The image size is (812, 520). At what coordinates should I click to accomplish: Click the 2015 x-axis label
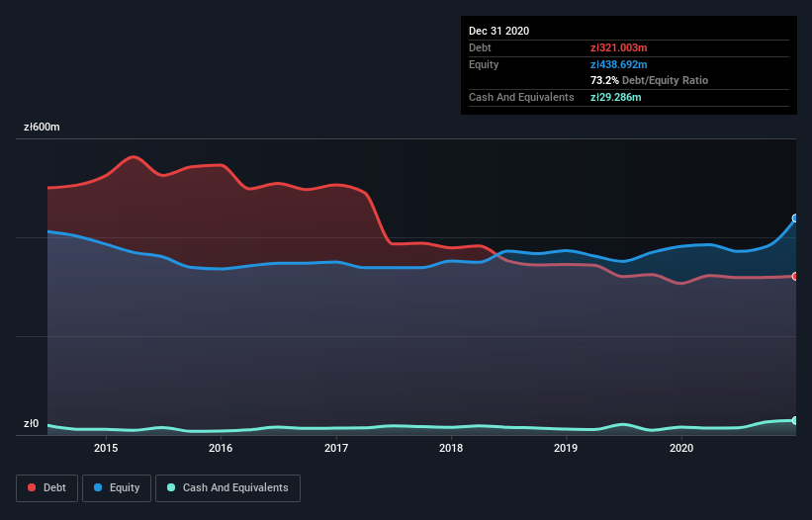click(x=106, y=448)
